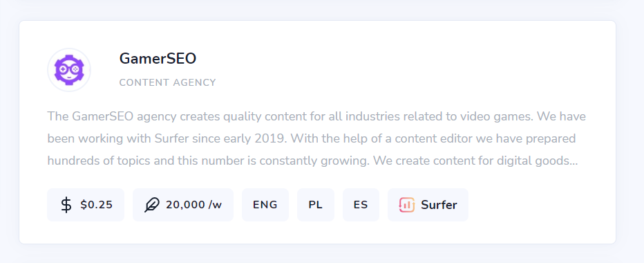644x263 pixels.
Task: Click the $0.25 price text
Action: coord(97,205)
